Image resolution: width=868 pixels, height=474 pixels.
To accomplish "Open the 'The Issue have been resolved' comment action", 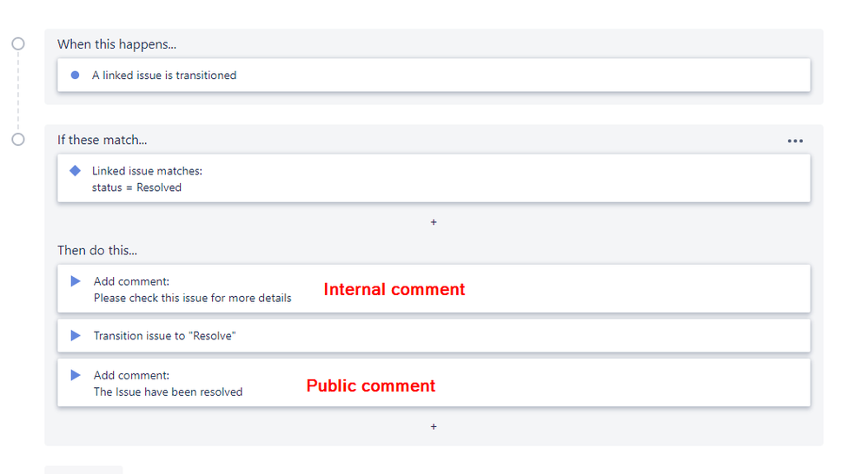I will pyautogui.click(x=434, y=383).
